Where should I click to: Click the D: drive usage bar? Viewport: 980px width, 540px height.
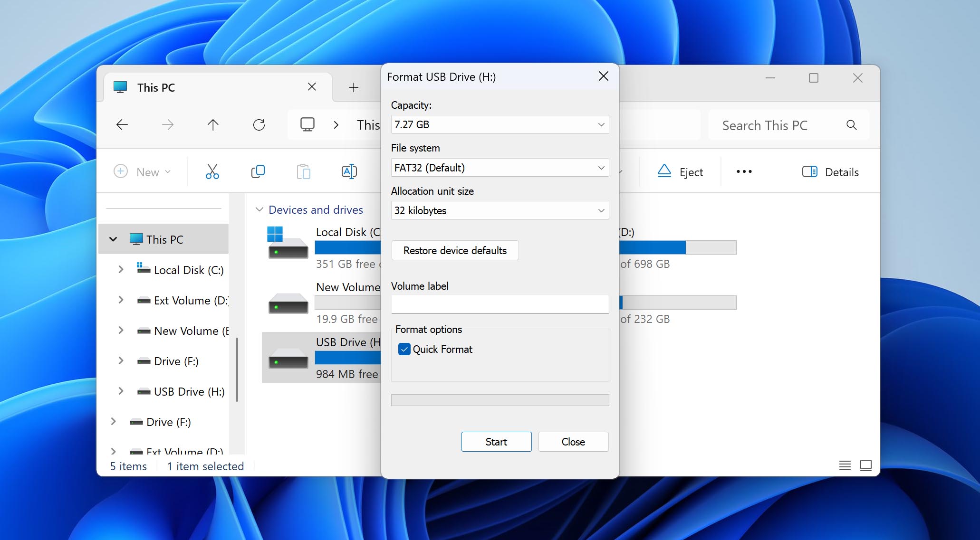[678, 247]
